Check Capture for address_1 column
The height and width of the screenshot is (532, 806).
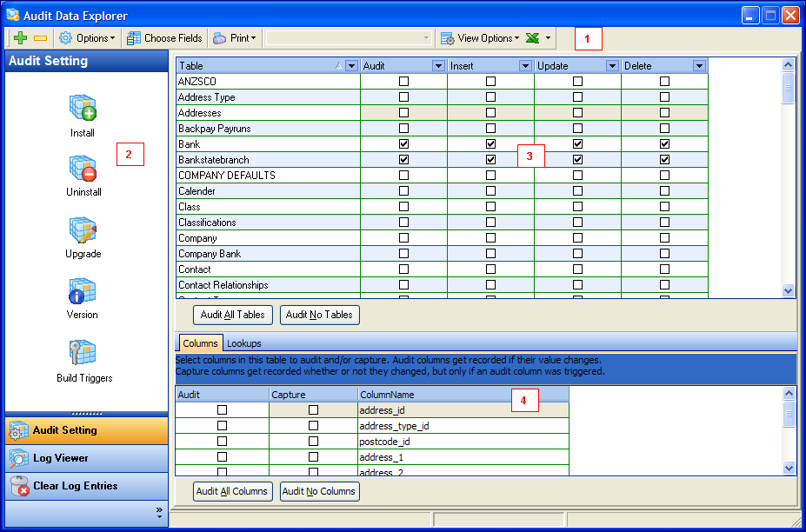pyautogui.click(x=313, y=457)
